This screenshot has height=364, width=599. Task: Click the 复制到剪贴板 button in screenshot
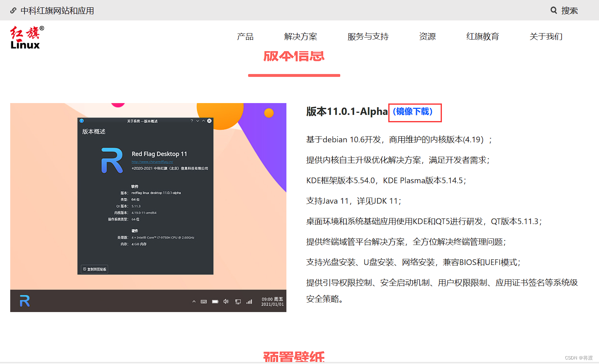[x=95, y=269]
